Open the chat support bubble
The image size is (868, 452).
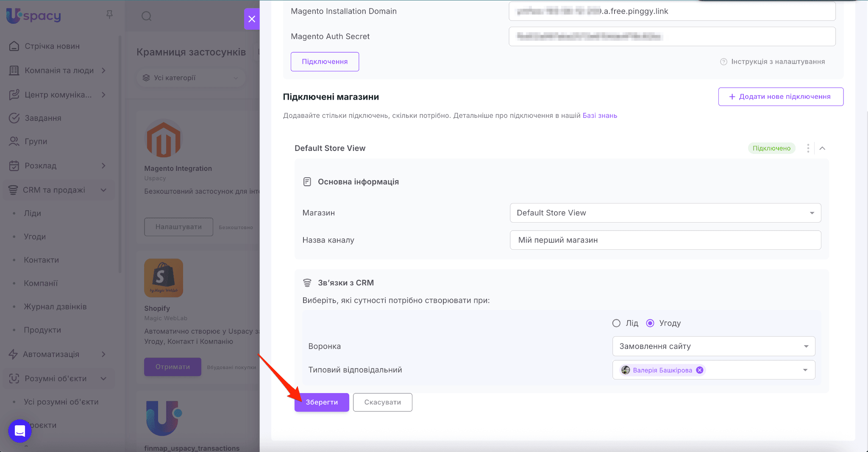click(20, 431)
